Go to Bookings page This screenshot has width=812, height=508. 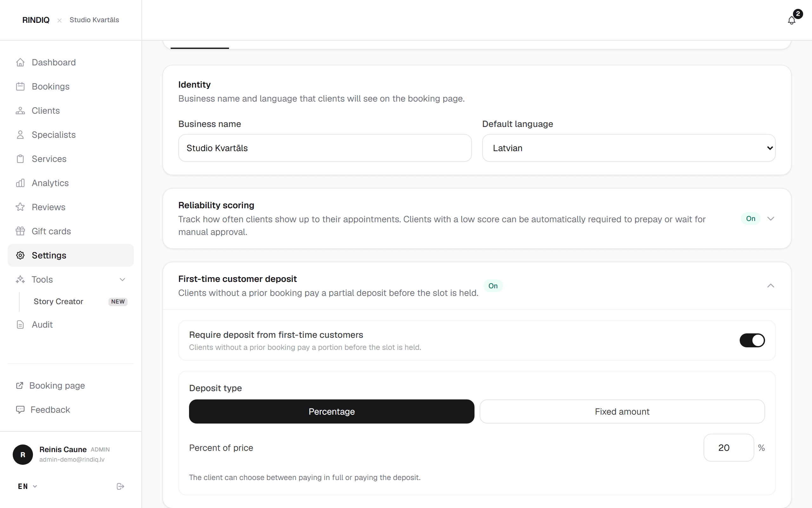70,86
